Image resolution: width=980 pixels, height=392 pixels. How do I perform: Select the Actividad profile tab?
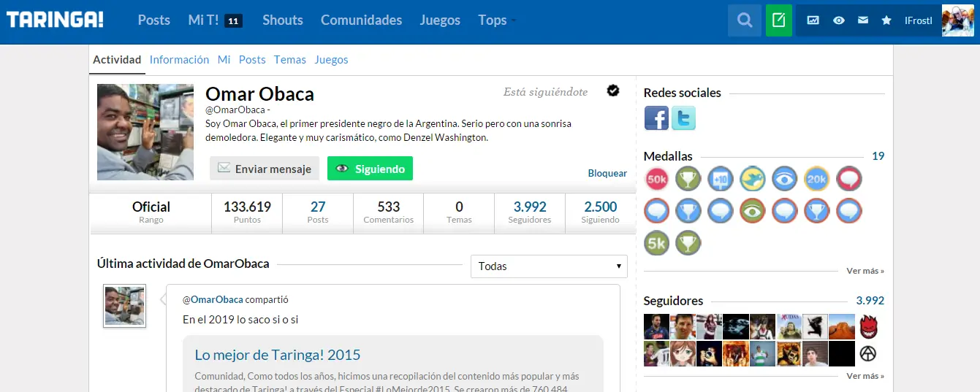click(x=117, y=60)
